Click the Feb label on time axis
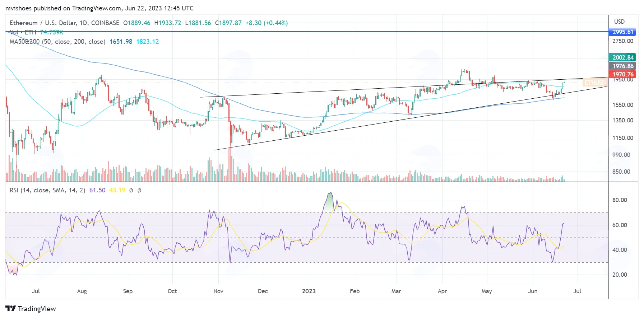Screen dimensions: 644x318 coord(355,291)
